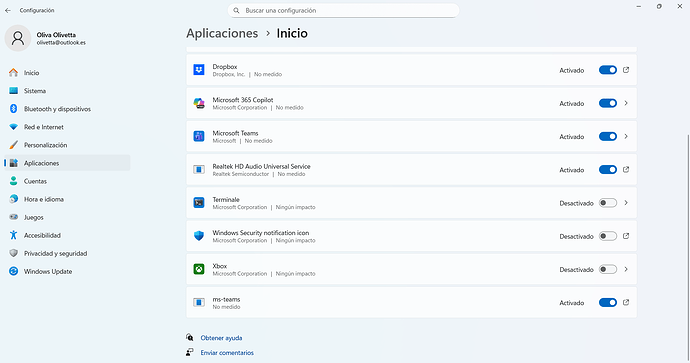Open the Enviar comentarios link
Screen dimensions: 690x363
point(227,352)
